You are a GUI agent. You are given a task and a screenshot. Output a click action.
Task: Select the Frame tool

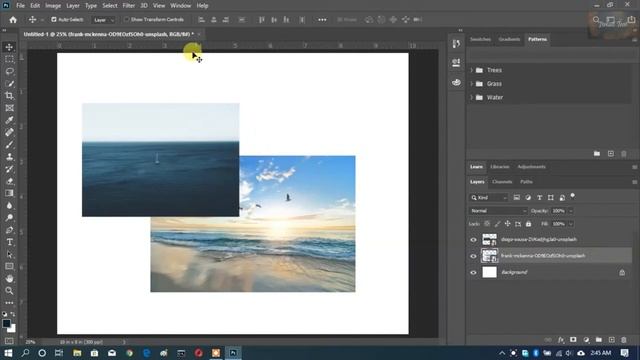[x=9, y=108]
